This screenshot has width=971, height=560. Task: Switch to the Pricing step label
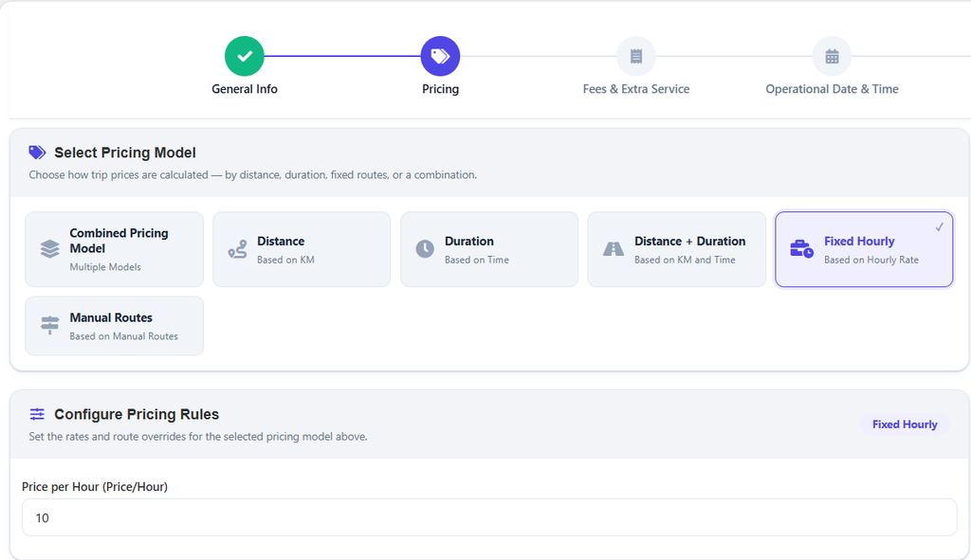coord(440,89)
